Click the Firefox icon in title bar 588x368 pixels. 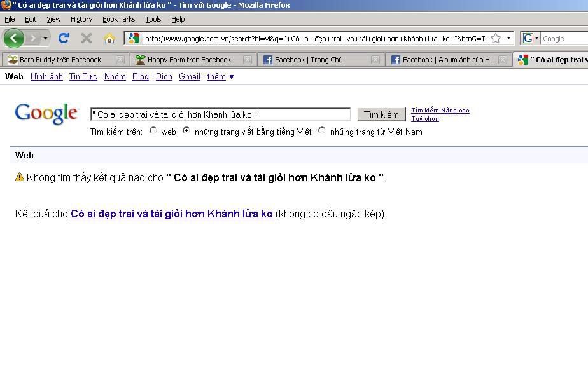[x=6, y=5]
